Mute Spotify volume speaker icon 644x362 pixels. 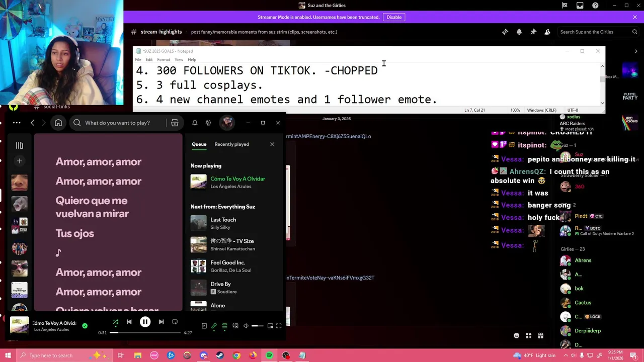click(x=246, y=326)
